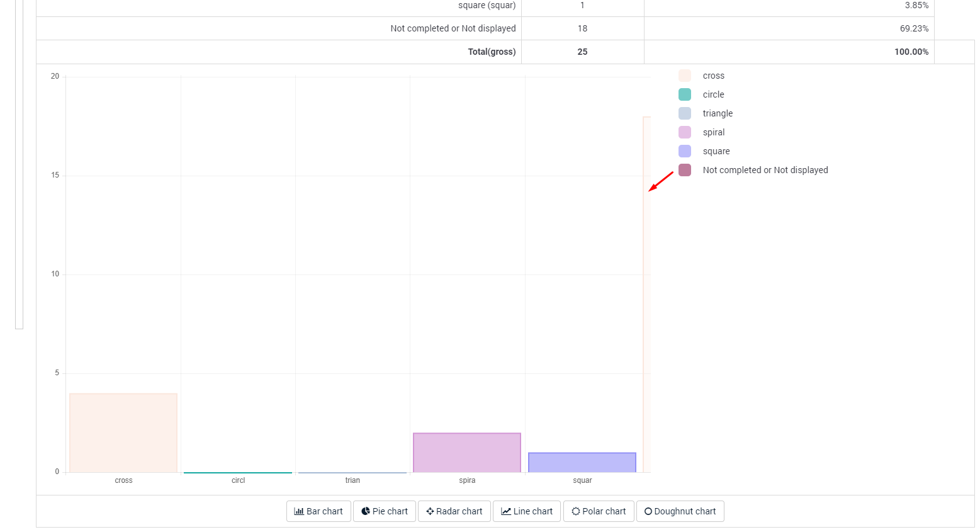This screenshot has width=980, height=532.
Task: Hide the spiral dataset via legend label
Action: click(x=714, y=132)
